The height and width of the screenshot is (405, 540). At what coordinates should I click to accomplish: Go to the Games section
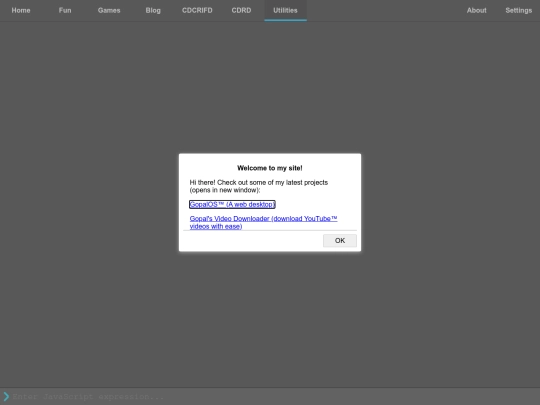click(109, 10)
